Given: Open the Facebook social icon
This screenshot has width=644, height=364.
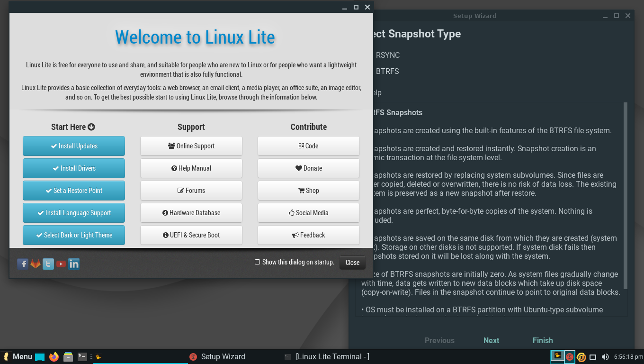Looking at the screenshot, I should (23, 264).
